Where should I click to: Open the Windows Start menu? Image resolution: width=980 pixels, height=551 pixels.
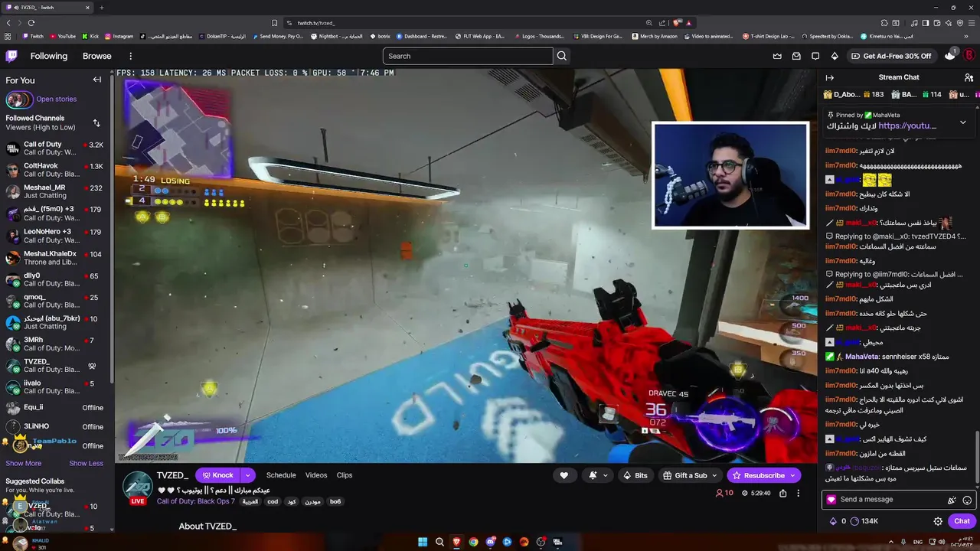click(x=422, y=542)
